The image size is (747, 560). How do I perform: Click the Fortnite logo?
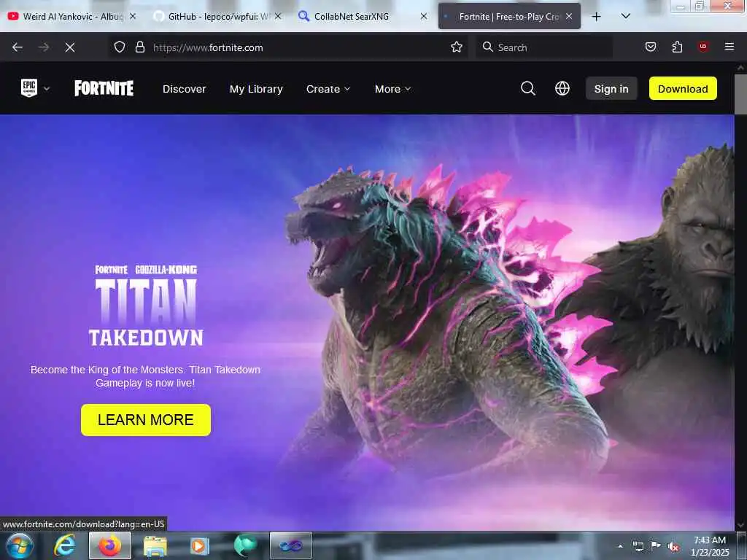[104, 88]
